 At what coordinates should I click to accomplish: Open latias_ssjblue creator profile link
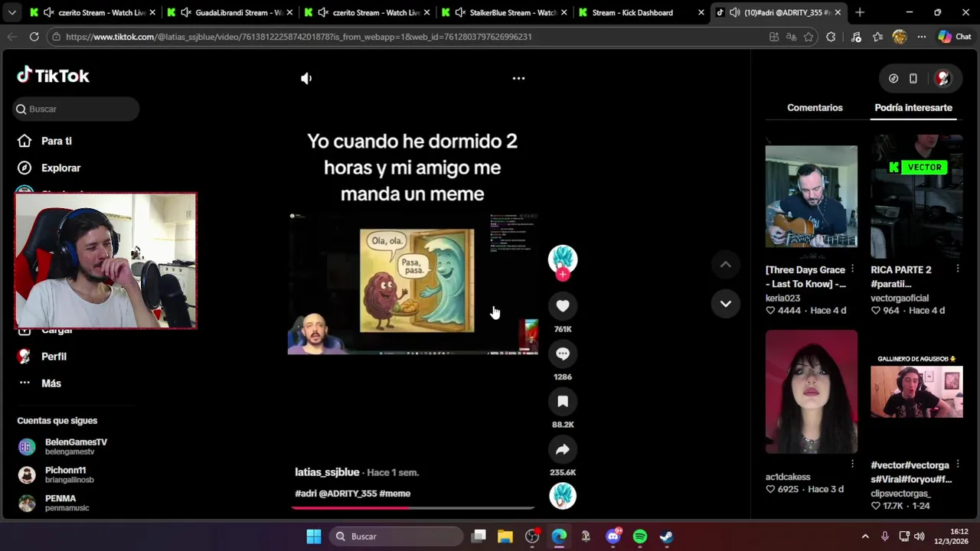tap(327, 472)
